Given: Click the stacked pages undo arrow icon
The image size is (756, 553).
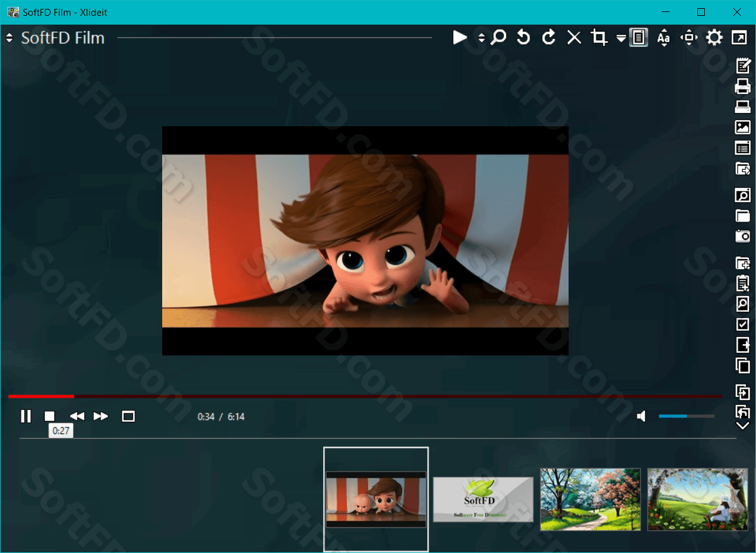Looking at the screenshot, I should coord(743,412).
